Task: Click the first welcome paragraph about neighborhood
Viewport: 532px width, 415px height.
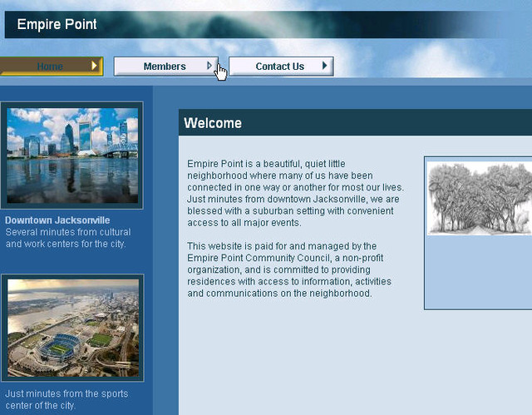Action: [x=295, y=193]
